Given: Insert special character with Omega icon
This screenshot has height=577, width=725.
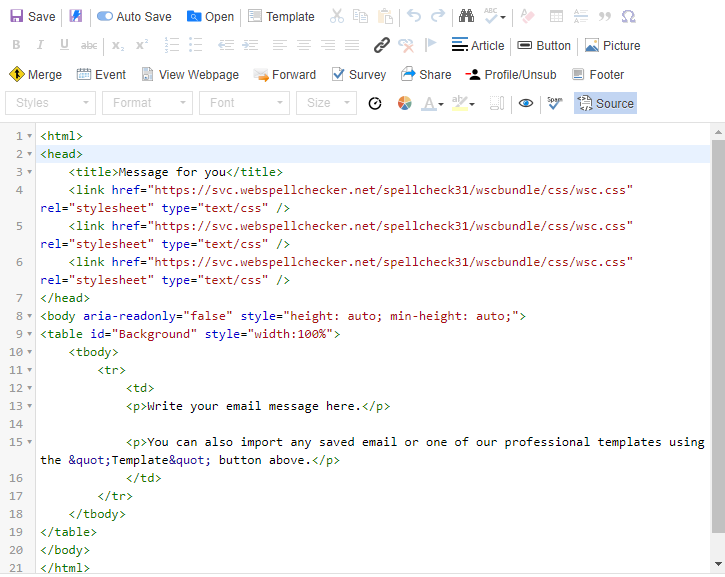Looking at the screenshot, I should point(628,17).
